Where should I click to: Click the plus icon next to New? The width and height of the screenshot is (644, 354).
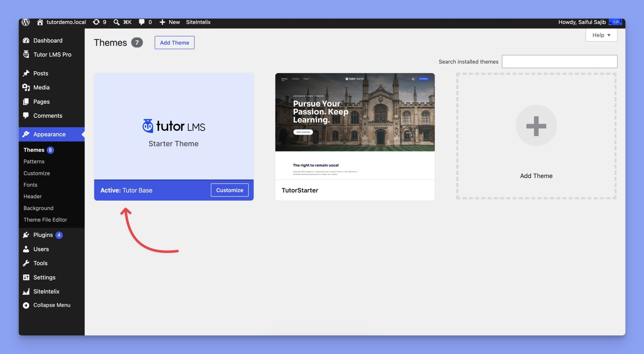[162, 22]
